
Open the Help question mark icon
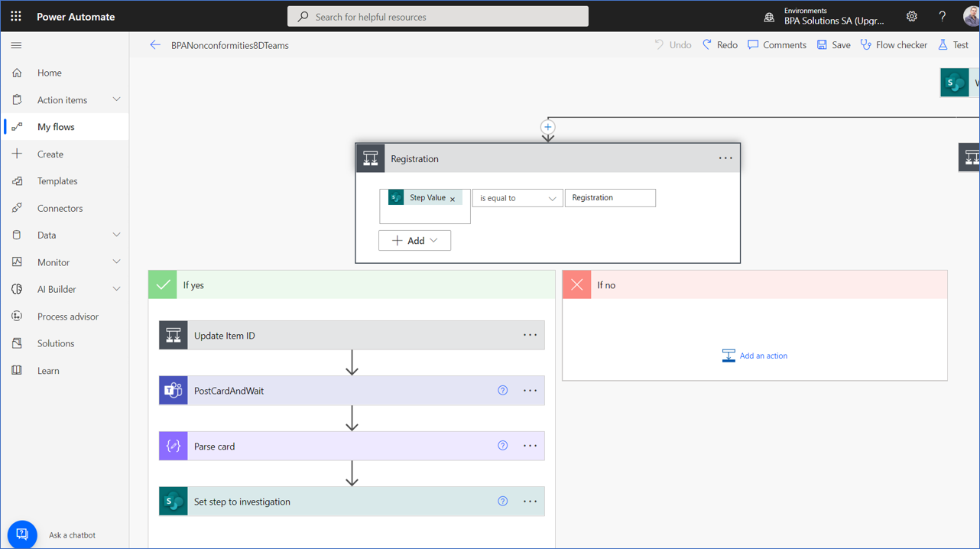(x=942, y=16)
